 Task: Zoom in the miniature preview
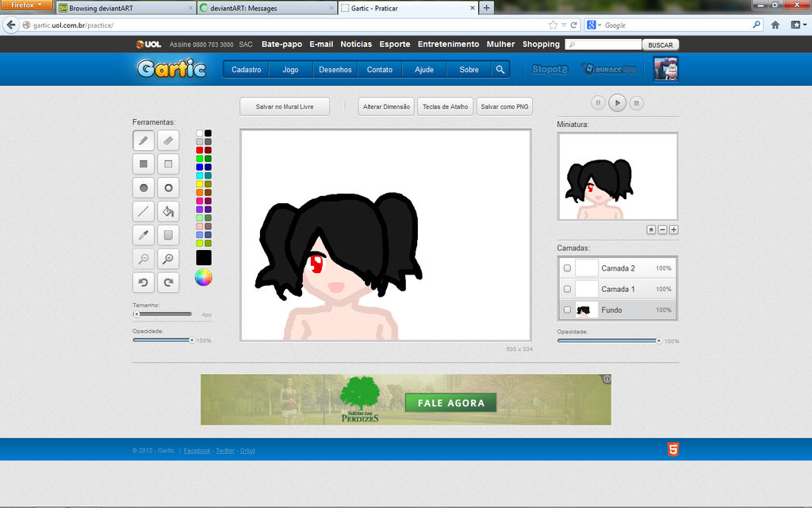(674, 229)
